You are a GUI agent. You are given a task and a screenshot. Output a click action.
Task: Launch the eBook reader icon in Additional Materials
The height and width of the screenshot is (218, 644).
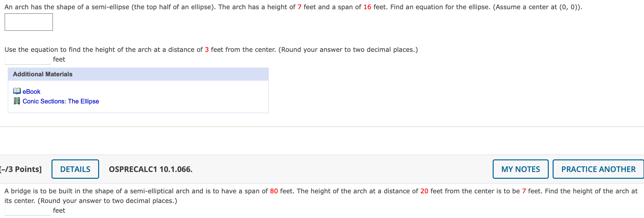coord(17,91)
